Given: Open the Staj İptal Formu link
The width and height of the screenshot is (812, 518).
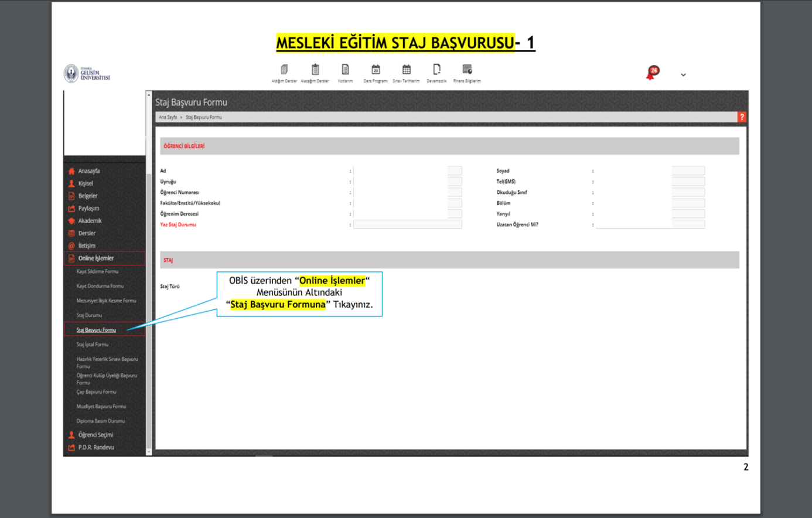Looking at the screenshot, I should pos(93,345).
